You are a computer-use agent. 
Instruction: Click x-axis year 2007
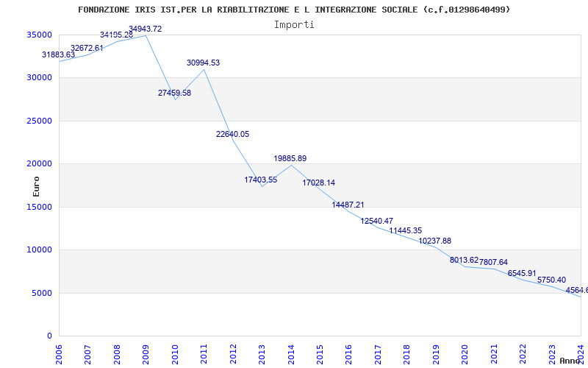pyautogui.click(x=87, y=354)
